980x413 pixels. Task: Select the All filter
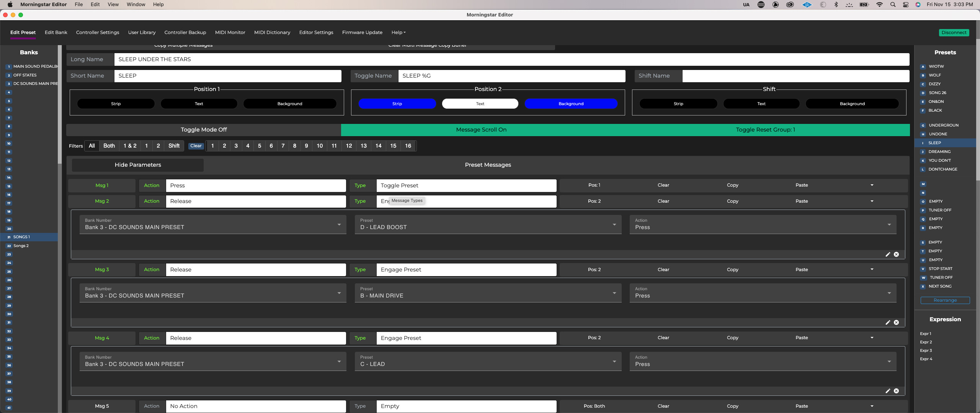[x=92, y=146]
